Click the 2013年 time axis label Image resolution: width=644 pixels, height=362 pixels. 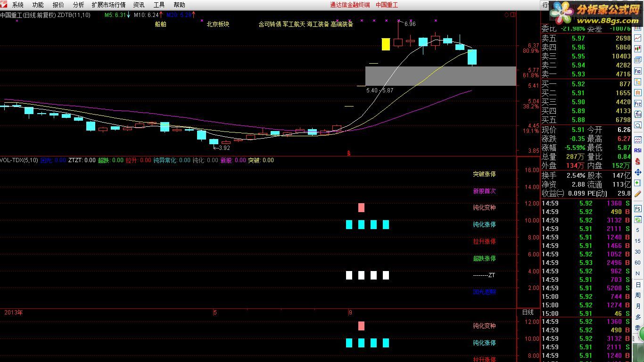coord(14,313)
